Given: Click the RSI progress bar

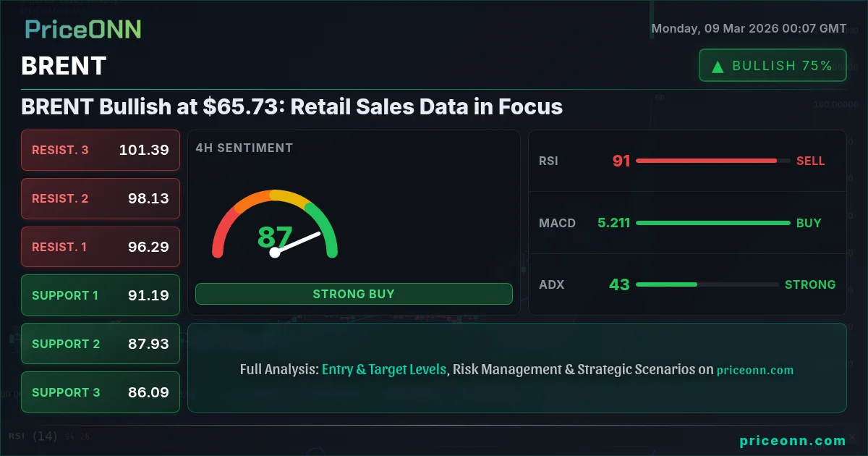Looking at the screenshot, I should click(x=713, y=161).
